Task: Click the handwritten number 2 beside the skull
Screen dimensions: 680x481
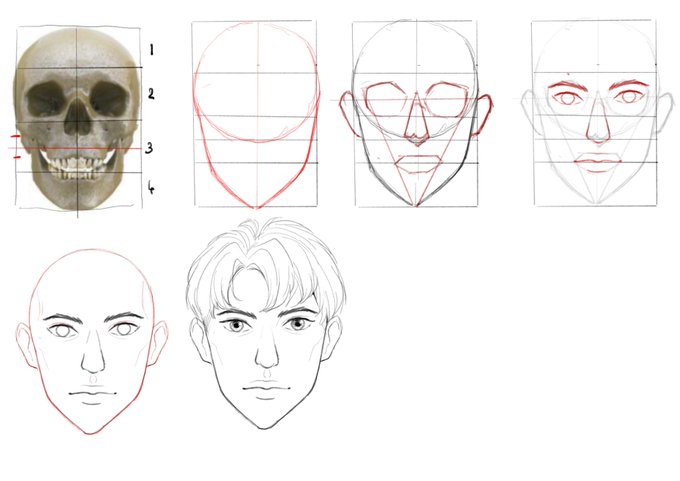Action: pos(151,93)
